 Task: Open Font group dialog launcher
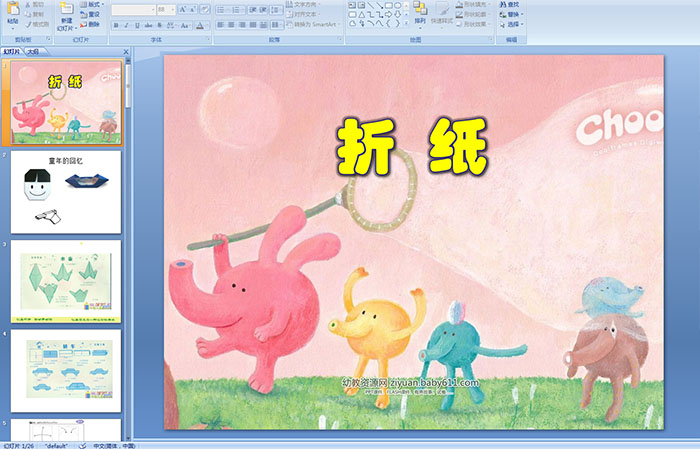click(x=208, y=39)
